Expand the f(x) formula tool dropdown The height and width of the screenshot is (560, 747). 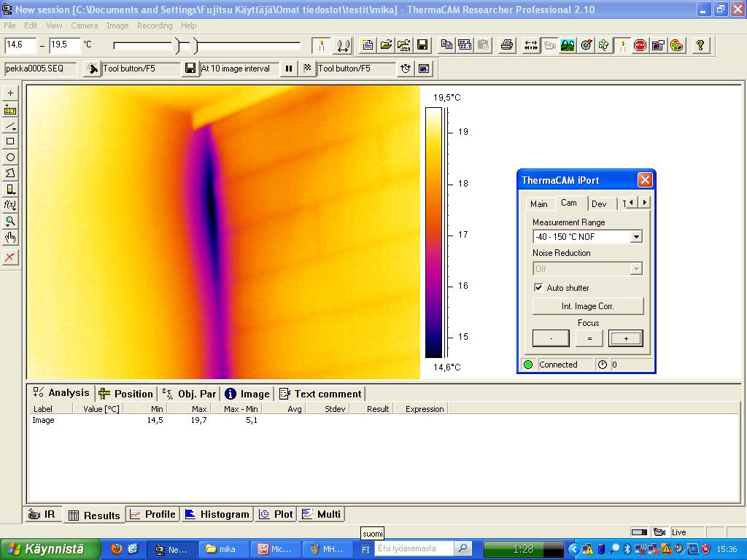coord(15,209)
